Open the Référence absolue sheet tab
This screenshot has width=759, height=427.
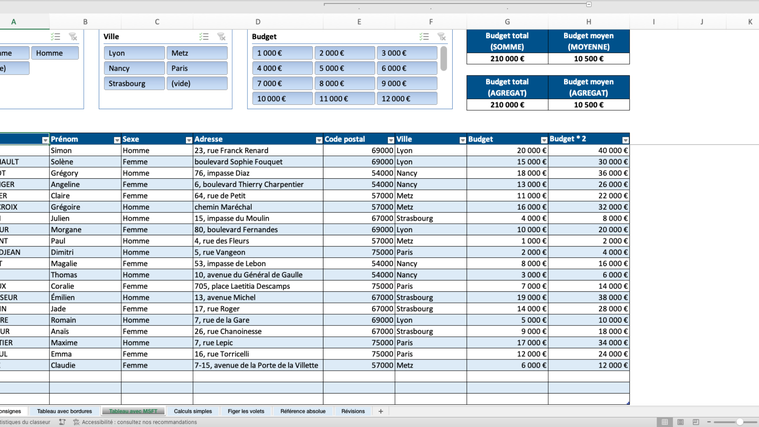pyautogui.click(x=302, y=411)
